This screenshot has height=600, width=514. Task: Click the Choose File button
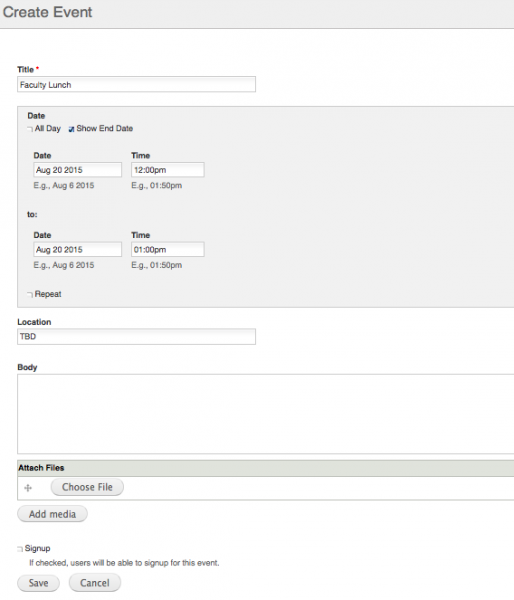pyautogui.click(x=87, y=487)
